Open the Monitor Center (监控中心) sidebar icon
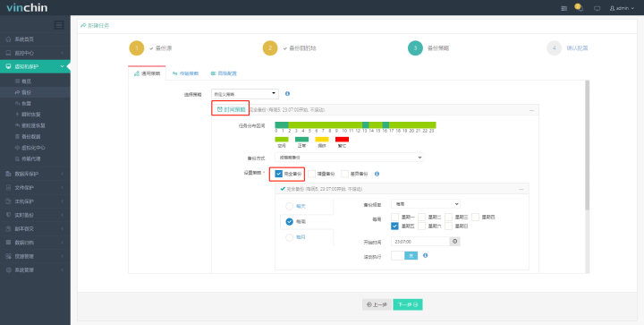The height and width of the screenshot is (325, 644). tap(9, 53)
